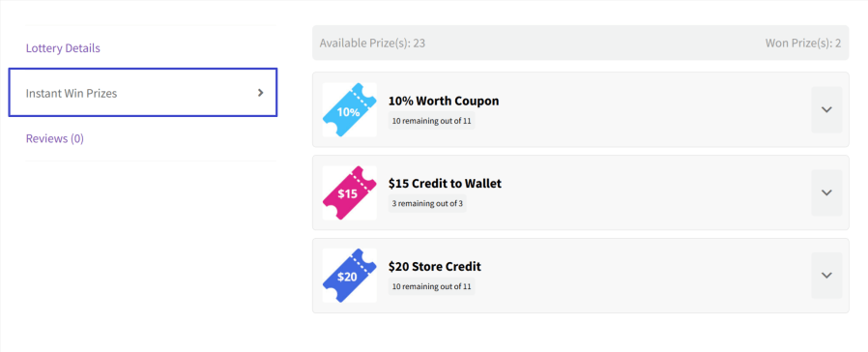Viewport: 868px width, 352px height.
Task: Click the pink $15 ticket icon
Action: (x=349, y=192)
